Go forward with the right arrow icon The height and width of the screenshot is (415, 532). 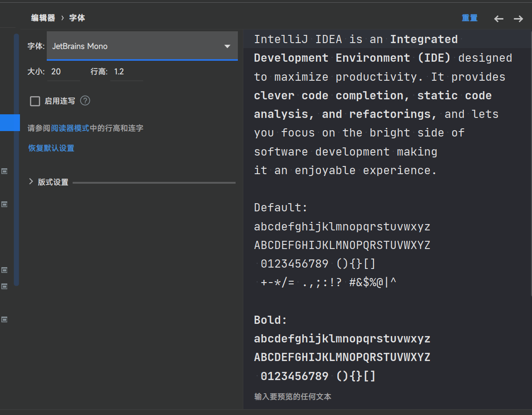pyautogui.click(x=518, y=19)
